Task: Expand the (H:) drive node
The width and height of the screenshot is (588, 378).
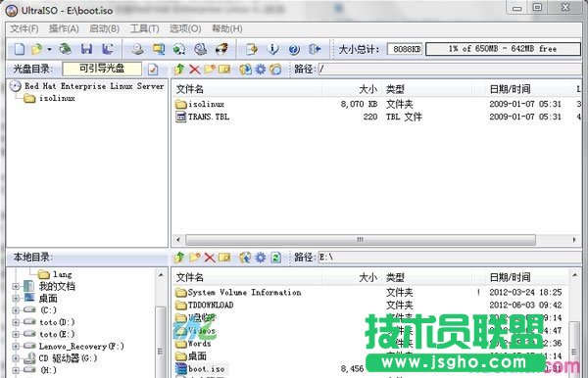Action: (x=16, y=370)
